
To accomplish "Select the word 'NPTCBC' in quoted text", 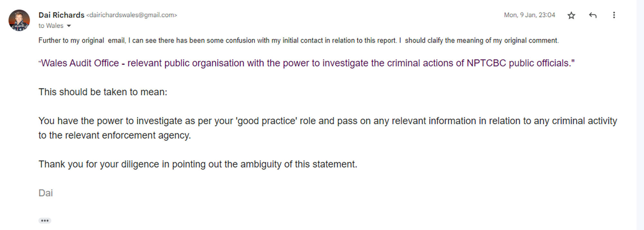I will [x=487, y=63].
